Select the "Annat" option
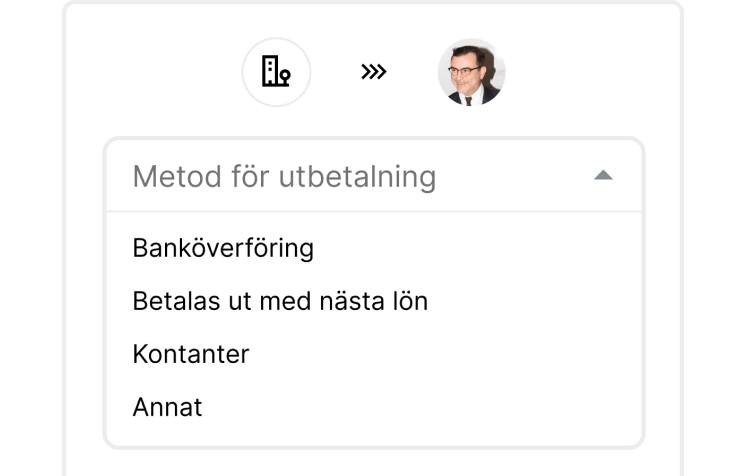 (x=167, y=407)
